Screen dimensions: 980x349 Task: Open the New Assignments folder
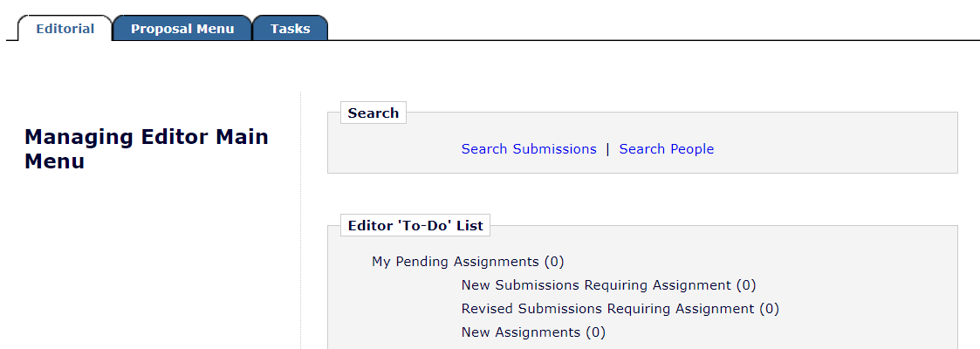pyautogui.click(x=521, y=332)
